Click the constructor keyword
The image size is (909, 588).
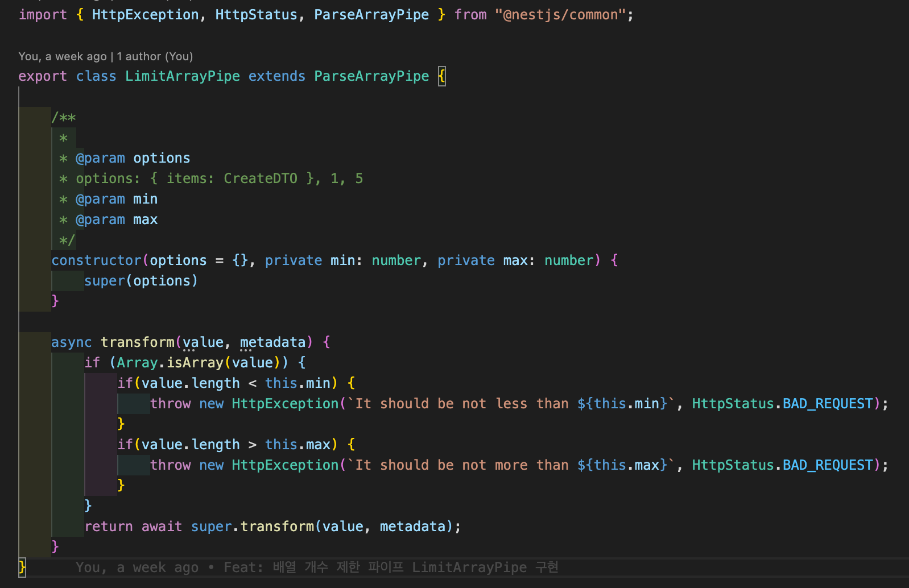(97, 260)
